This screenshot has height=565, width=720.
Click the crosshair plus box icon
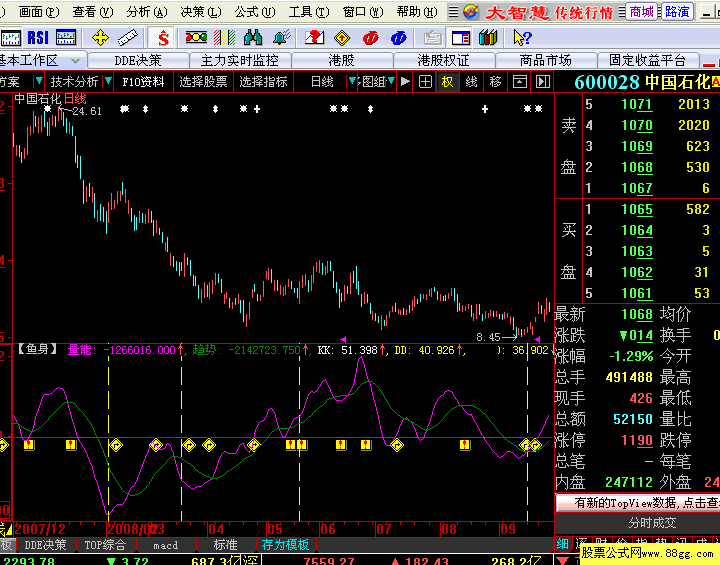[x=426, y=82]
